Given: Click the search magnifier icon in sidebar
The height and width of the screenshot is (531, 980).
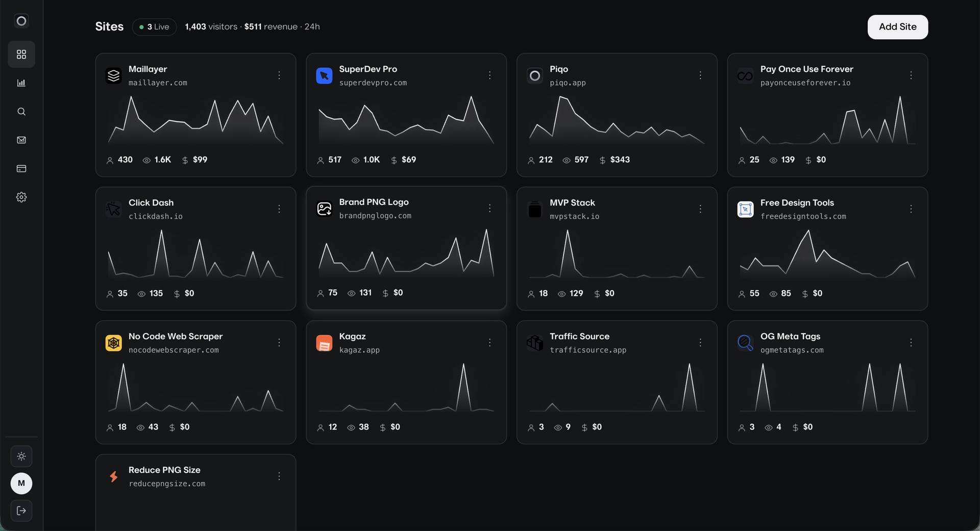Looking at the screenshot, I should pyautogui.click(x=21, y=111).
